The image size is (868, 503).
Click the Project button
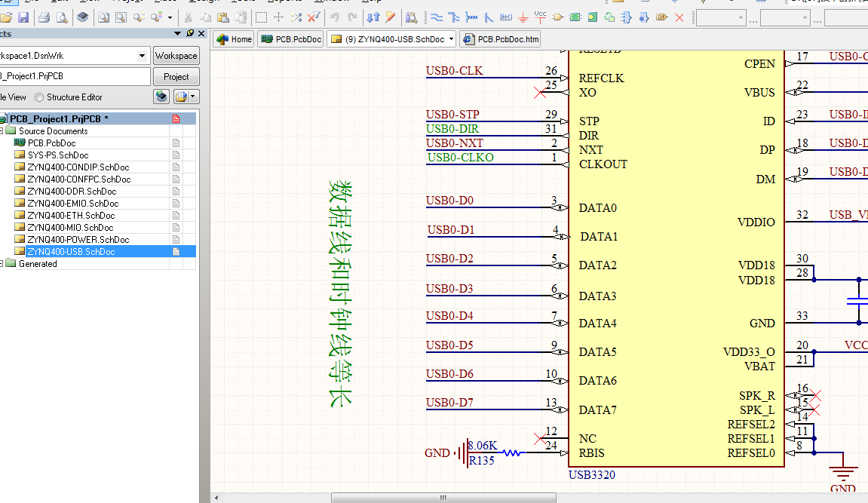click(x=176, y=77)
